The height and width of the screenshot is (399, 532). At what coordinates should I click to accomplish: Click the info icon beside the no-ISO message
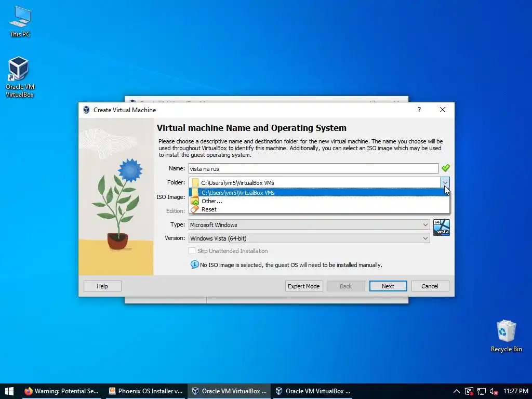[x=194, y=264]
